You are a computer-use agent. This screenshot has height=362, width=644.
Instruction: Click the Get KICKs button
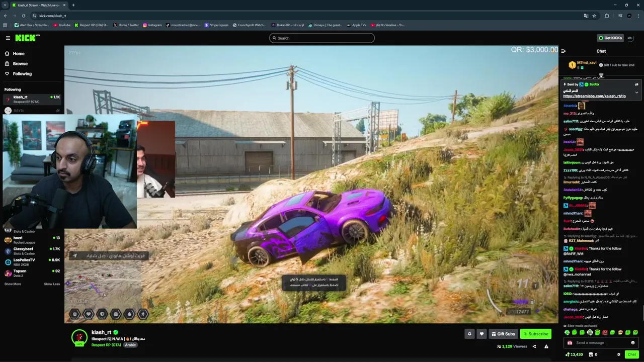pyautogui.click(x=610, y=38)
